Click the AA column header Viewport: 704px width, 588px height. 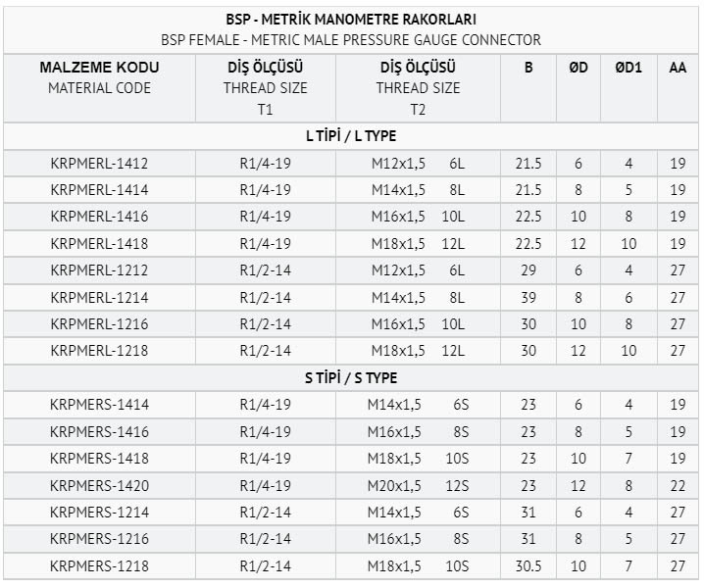(x=678, y=69)
